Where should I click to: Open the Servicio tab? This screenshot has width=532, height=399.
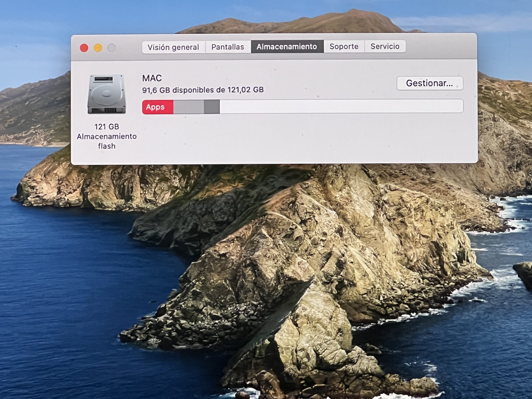(x=385, y=46)
